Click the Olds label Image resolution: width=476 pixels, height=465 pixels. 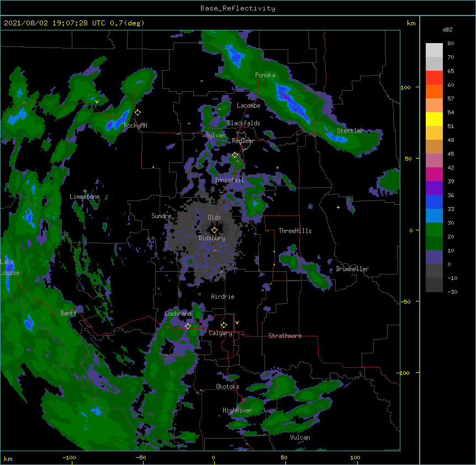(214, 218)
